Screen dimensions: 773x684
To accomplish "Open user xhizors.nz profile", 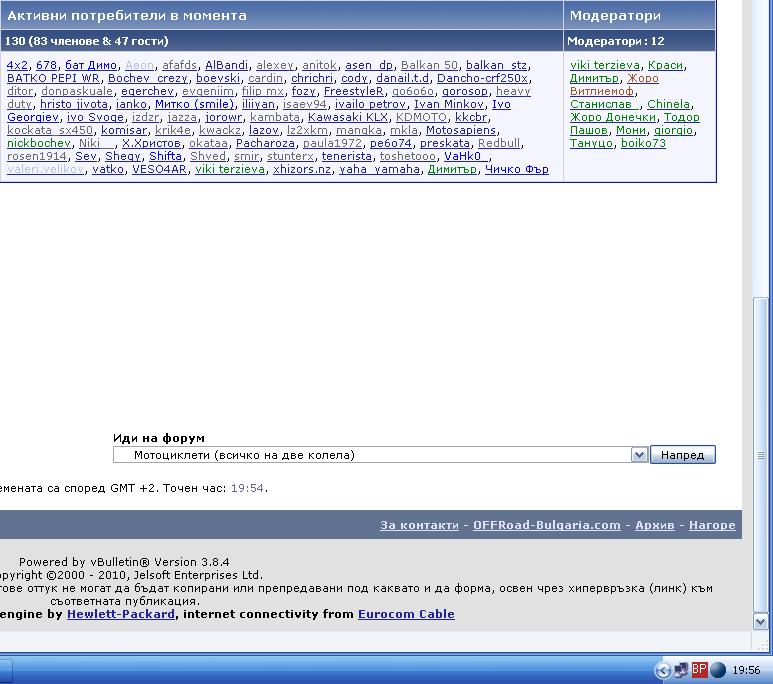I will point(302,169).
